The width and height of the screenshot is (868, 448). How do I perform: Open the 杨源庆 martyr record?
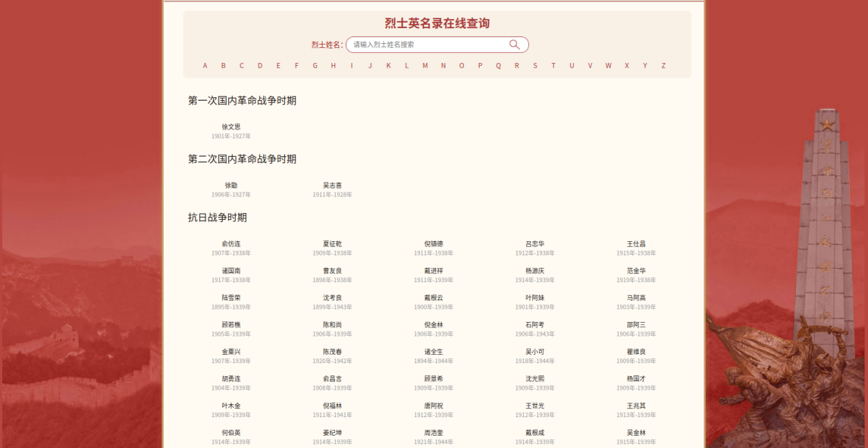[x=535, y=271]
